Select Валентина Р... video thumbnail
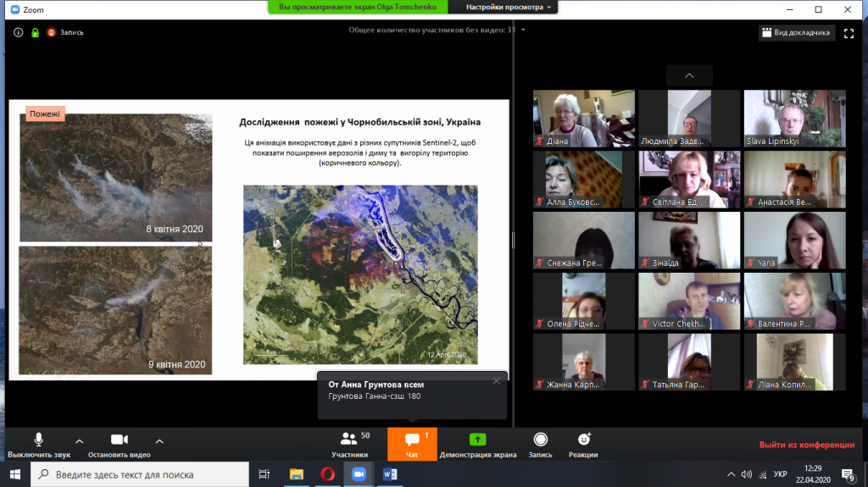This screenshot has width=868, height=487. pos(794,301)
